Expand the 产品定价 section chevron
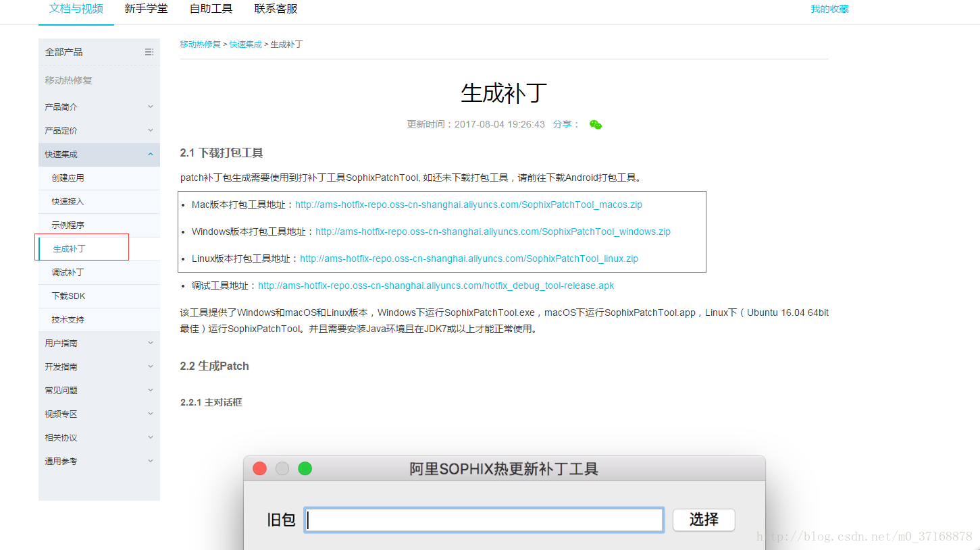Image resolution: width=980 pixels, height=550 pixels. 151,130
